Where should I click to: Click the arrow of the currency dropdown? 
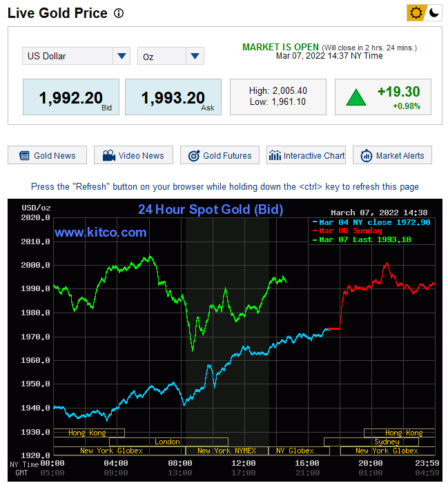point(121,56)
